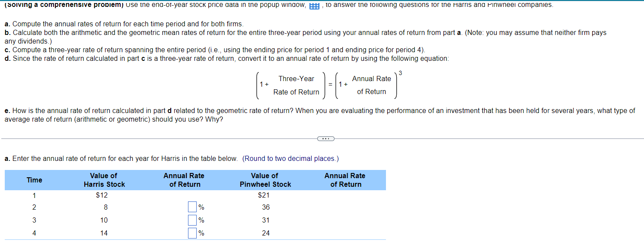Screen dimensions: 644x245
Task: Click the $21 Pinwheel stock value
Action: point(264,195)
